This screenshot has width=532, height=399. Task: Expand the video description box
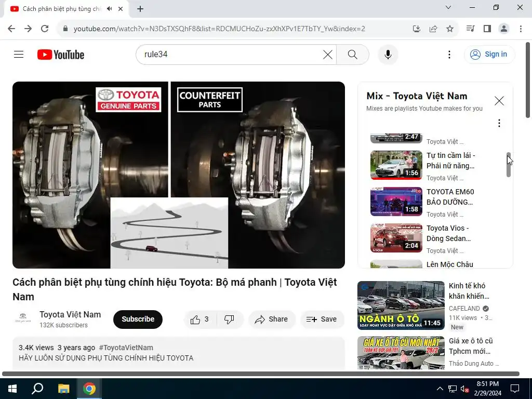[x=179, y=353]
